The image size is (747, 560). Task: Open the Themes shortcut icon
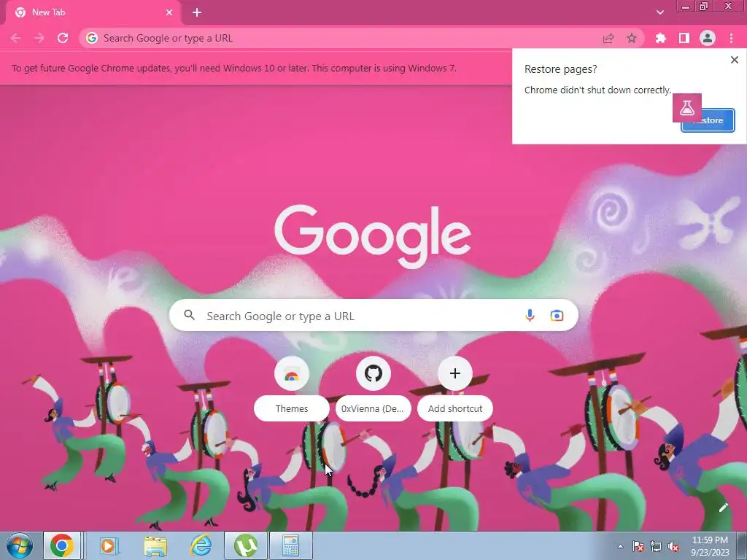pyautogui.click(x=292, y=373)
